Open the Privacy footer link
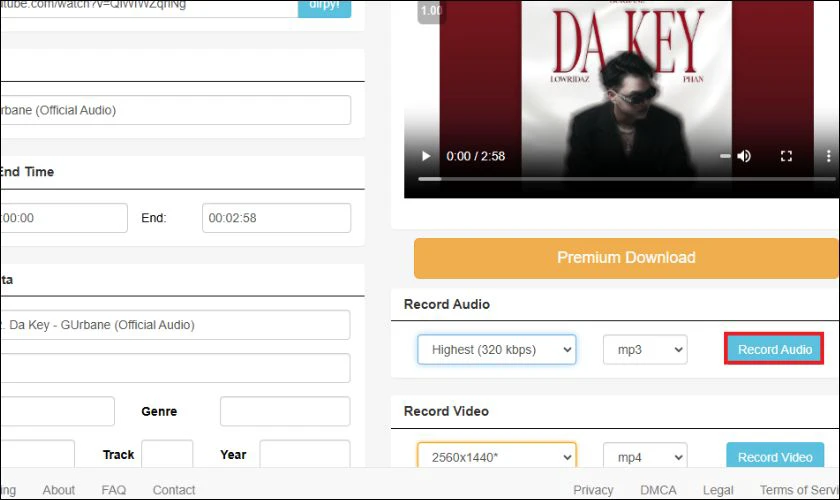Image resolution: width=840 pixels, height=500 pixels. 593,490
